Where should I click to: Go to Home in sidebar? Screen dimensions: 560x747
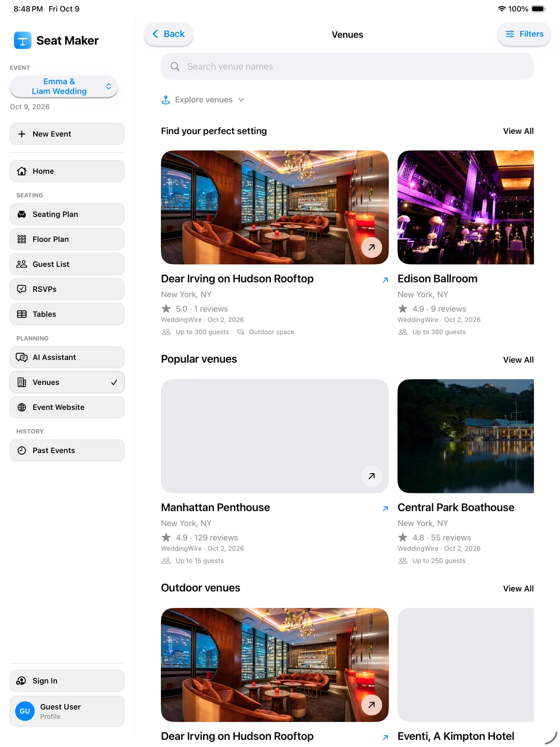67,171
